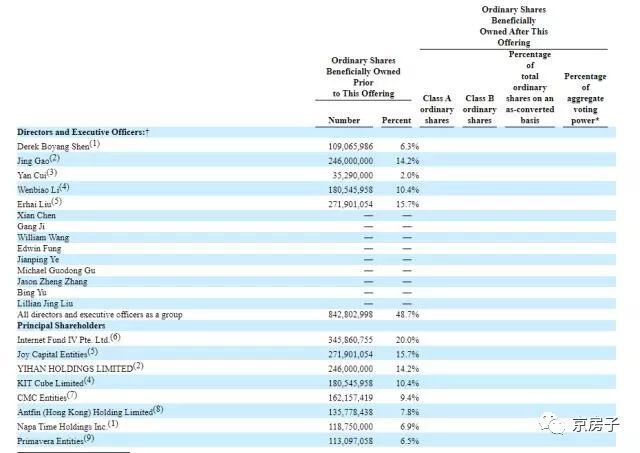Click 'All directors and executive officers as a group'
The height and width of the screenshot is (453, 640).
tap(100, 315)
